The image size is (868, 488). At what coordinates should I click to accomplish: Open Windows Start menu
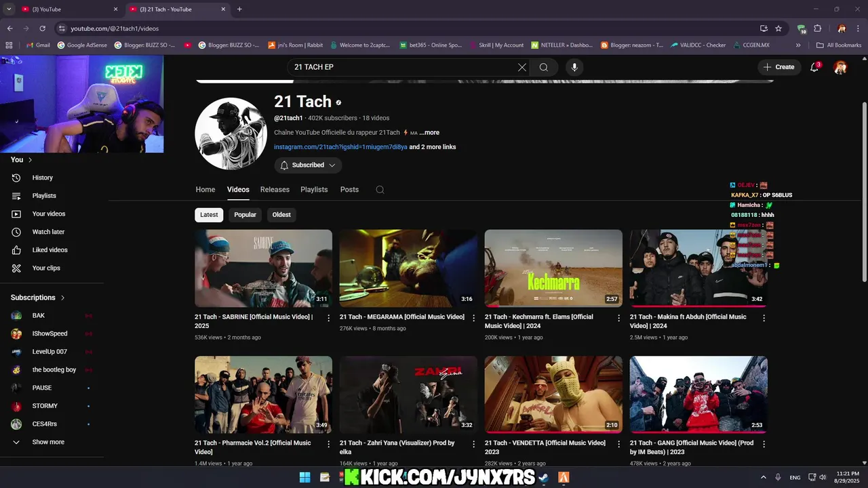(x=304, y=477)
